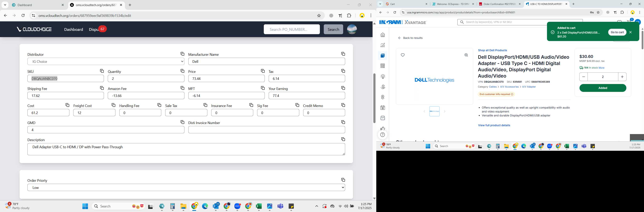This screenshot has height=212, width=644.
Task: Open Dashboard menu in CloudChoice navbar
Action: [x=73, y=29]
